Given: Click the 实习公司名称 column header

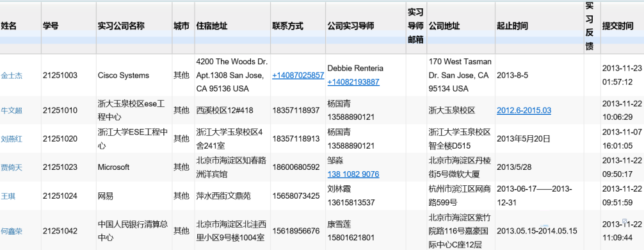Looking at the screenshot, I should [121, 26].
